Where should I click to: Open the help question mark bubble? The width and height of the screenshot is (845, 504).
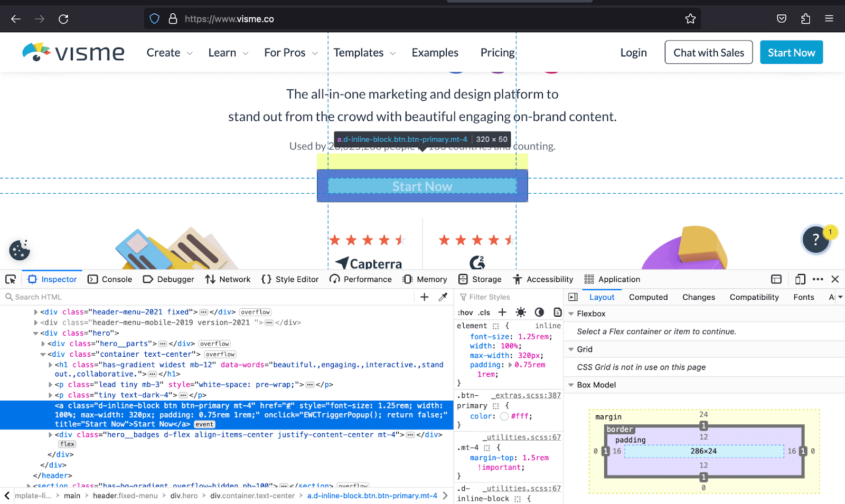(x=815, y=240)
